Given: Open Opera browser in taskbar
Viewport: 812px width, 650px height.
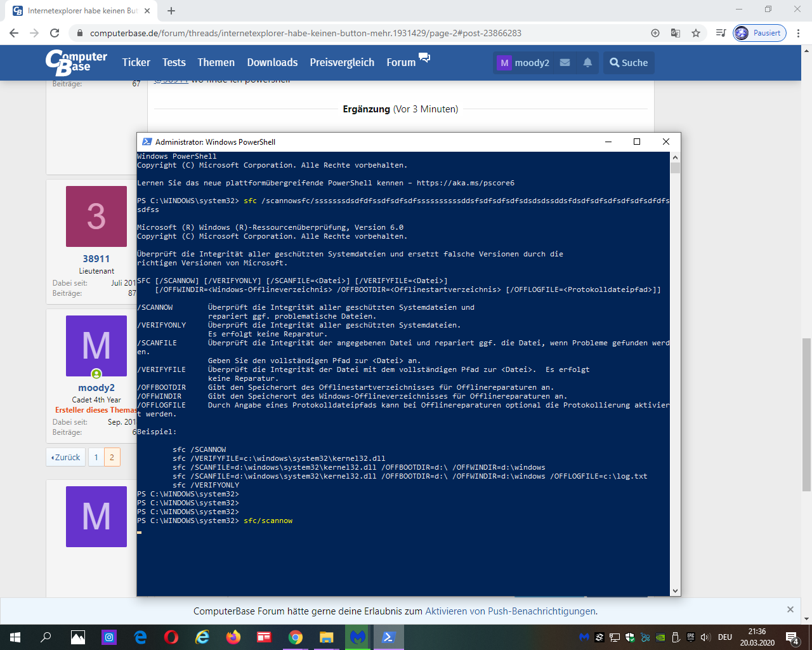Looking at the screenshot, I should (x=171, y=637).
